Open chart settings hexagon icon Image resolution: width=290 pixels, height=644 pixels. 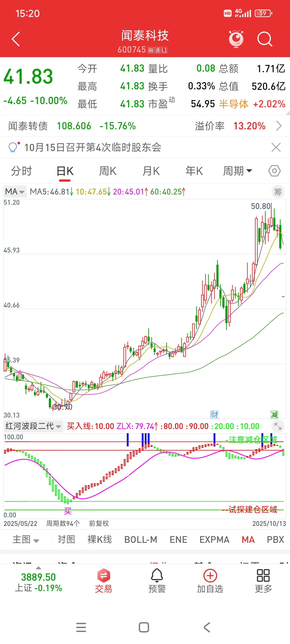pos(274,171)
